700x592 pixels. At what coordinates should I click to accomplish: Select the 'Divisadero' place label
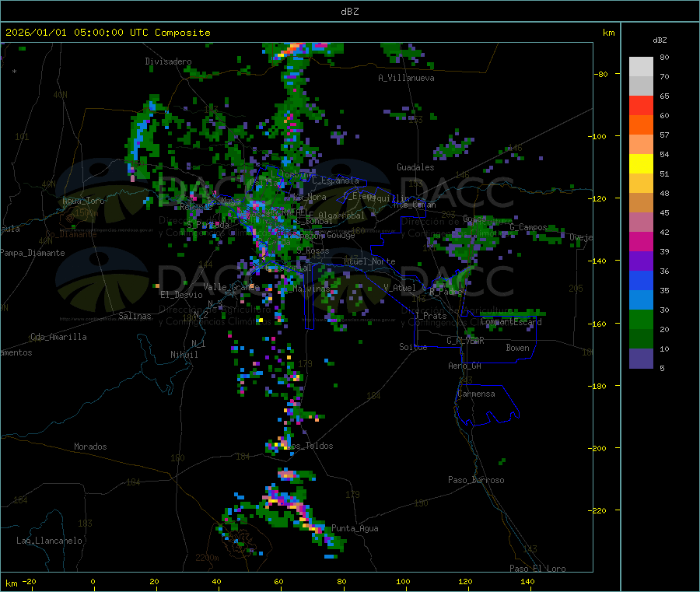[168, 61]
